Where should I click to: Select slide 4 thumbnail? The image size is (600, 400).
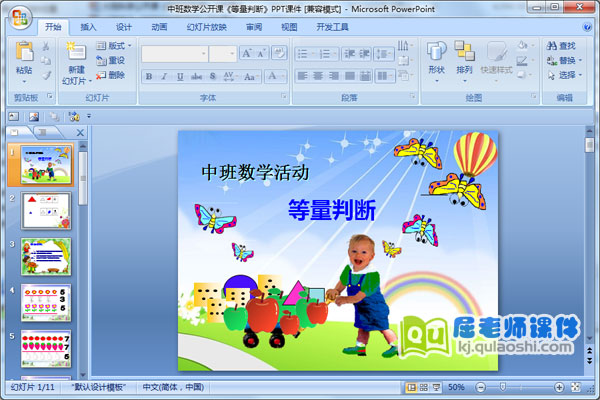point(46,303)
